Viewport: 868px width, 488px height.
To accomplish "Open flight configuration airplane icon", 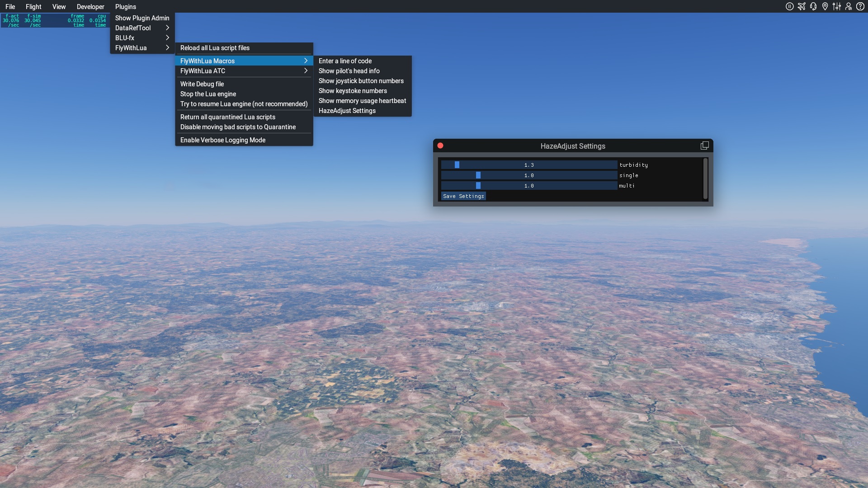I will (802, 6).
